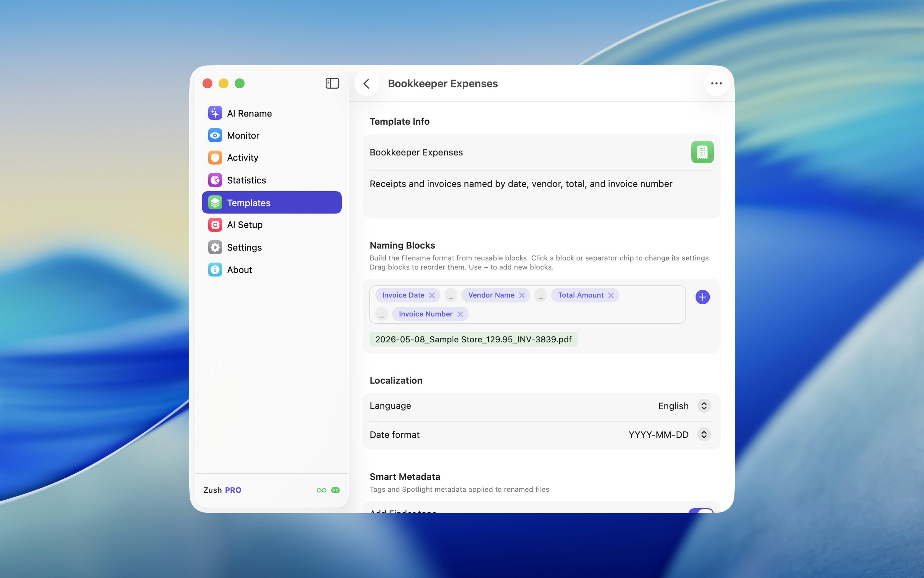Change the green receipt template icon
This screenshot has height=578, width=924.
[702, 152]
